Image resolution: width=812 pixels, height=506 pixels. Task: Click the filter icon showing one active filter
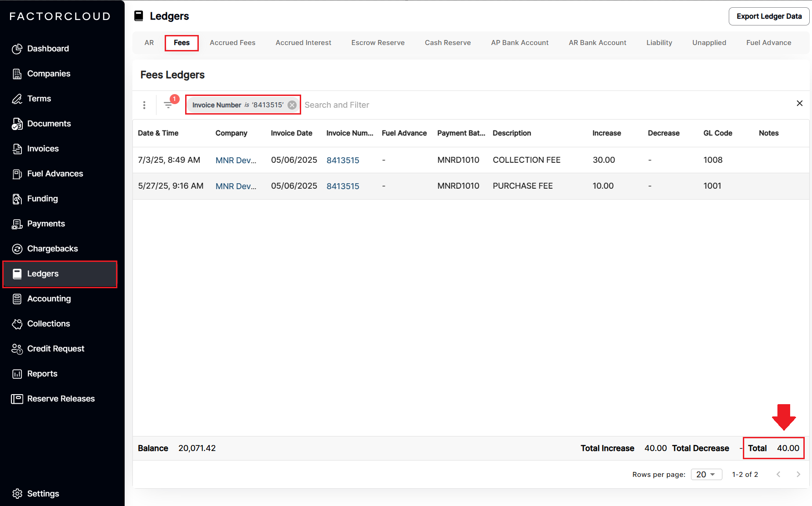point(169,105)
